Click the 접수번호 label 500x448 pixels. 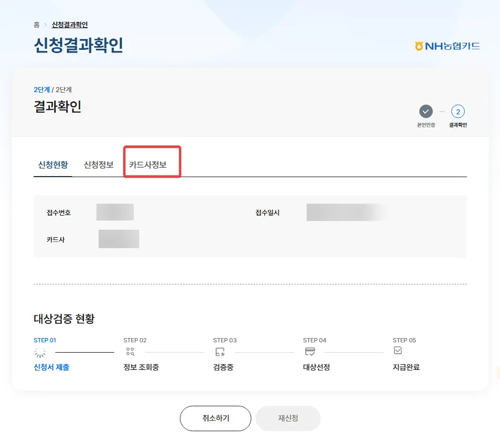click(59, 212)
